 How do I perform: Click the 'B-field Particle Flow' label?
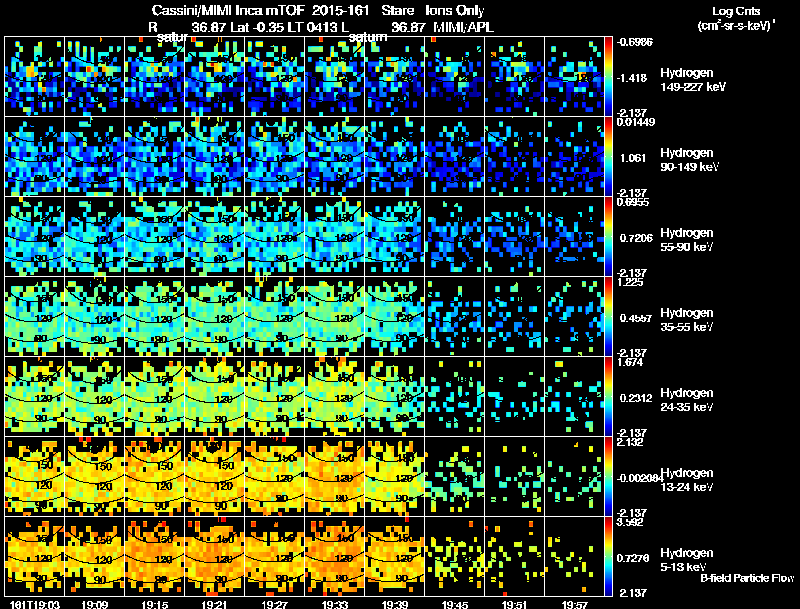747,578
